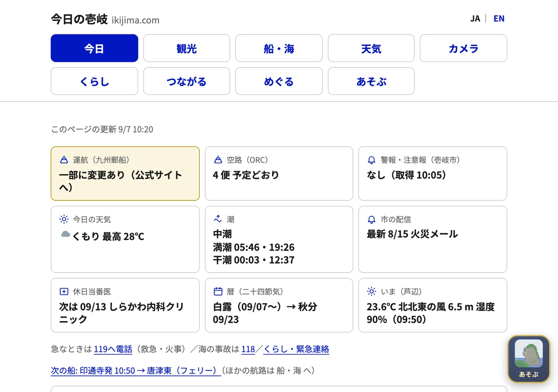Open the 暦 白露 calendar card
The height and width of the screenshot is (392, 558).
(x=279, y=305)
